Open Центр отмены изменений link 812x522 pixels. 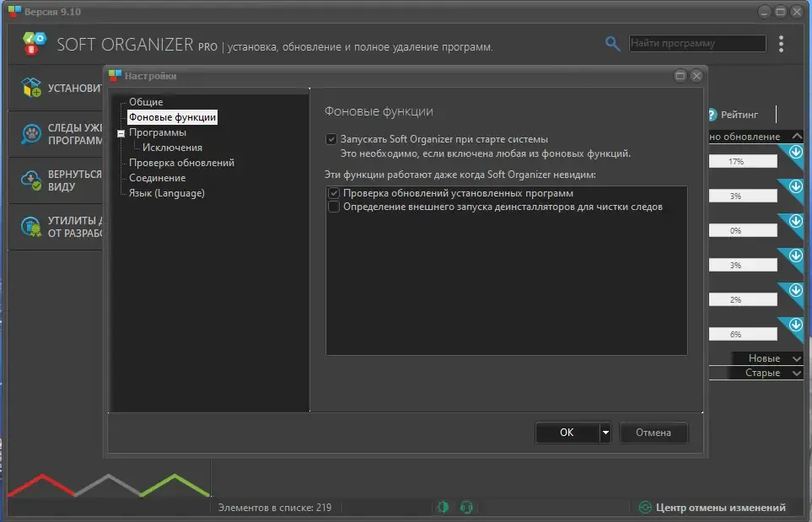(720, 508)
